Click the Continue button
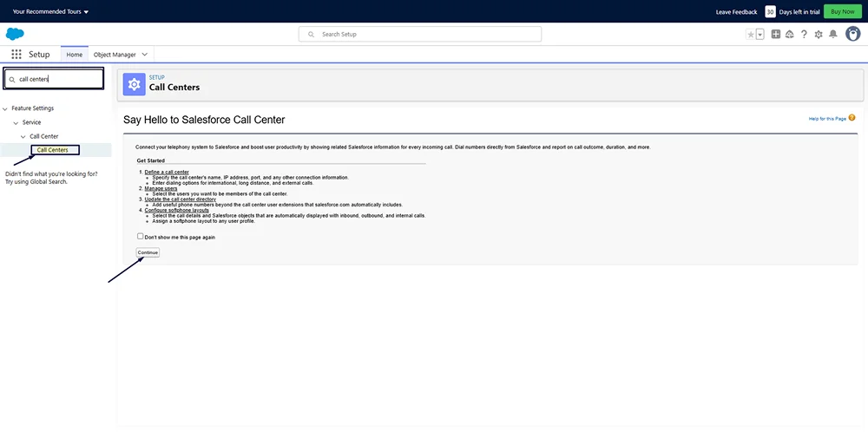 pyautogui.click(x=148, y=252)
